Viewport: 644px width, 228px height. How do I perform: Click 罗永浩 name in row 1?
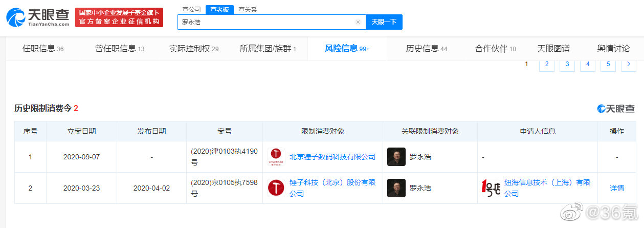coord(420,157)
